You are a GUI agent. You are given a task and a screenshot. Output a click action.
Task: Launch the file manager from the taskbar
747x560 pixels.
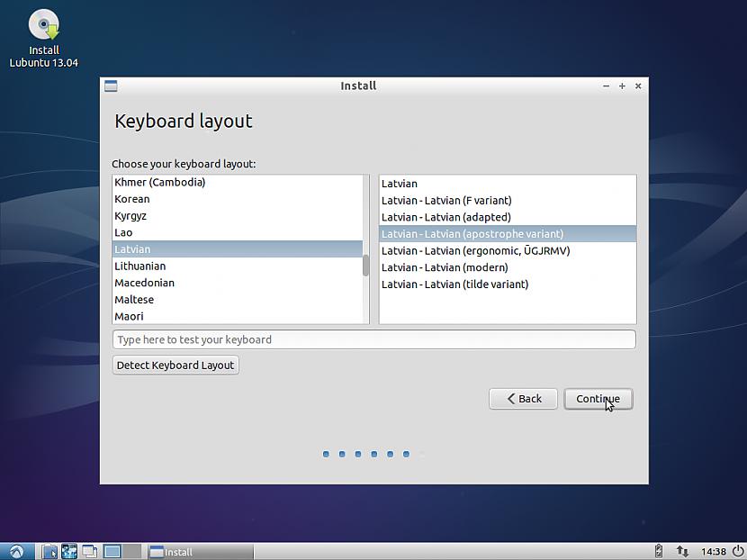49,551
